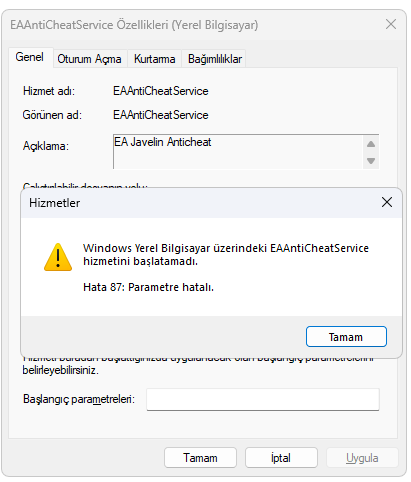The height and width of the screenshot is (482, 411).
Task: Focus the Başlangıç parametreleri input field
Action: (x=263, y=399)
